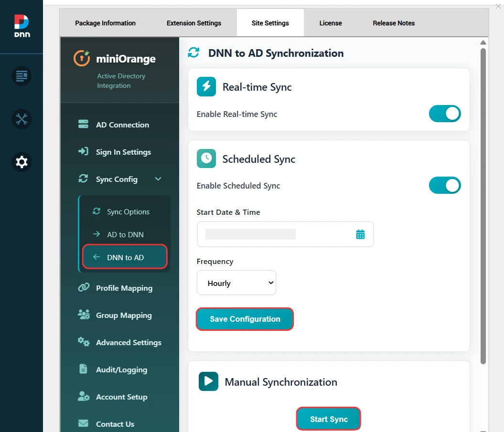
Task: Click the Sync Config menu label
Action: (x=117, y=179)
